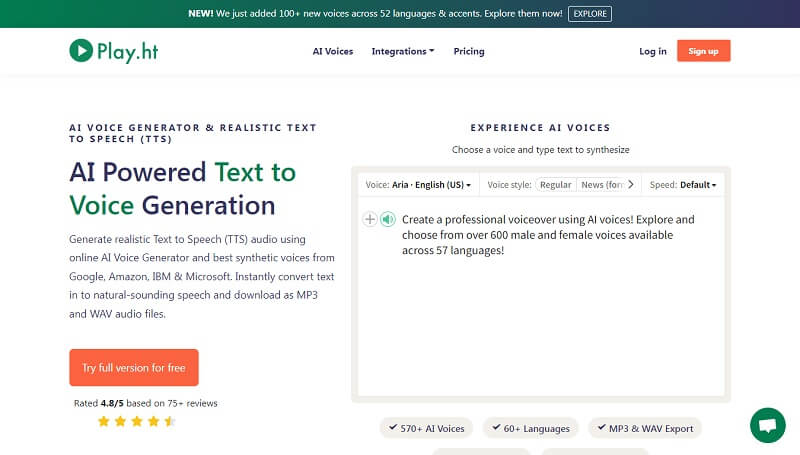Click the plus icon to add a paragraph
Image resolution: width=800 pixels, height=455 pixels.
[x=370, y=219]
